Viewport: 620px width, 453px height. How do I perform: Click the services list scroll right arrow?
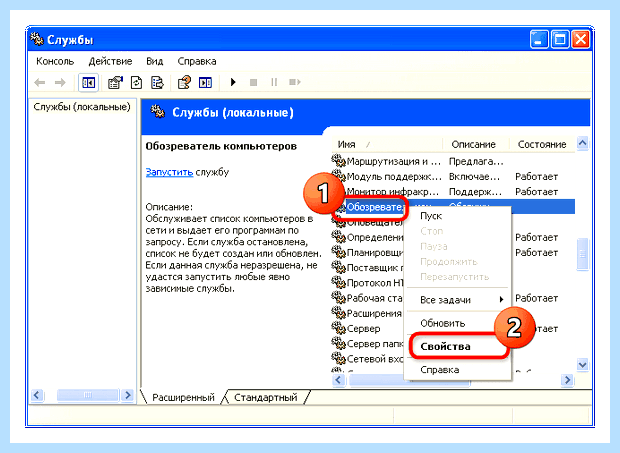pos(567,380)
